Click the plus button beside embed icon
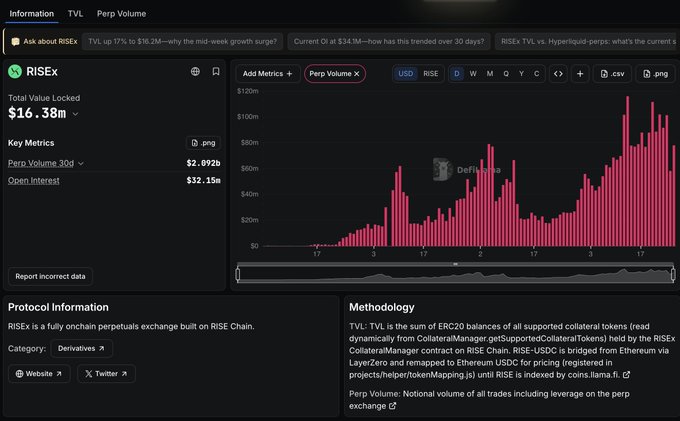The width and height of the screenshot is (680, 421). [580, 74]
